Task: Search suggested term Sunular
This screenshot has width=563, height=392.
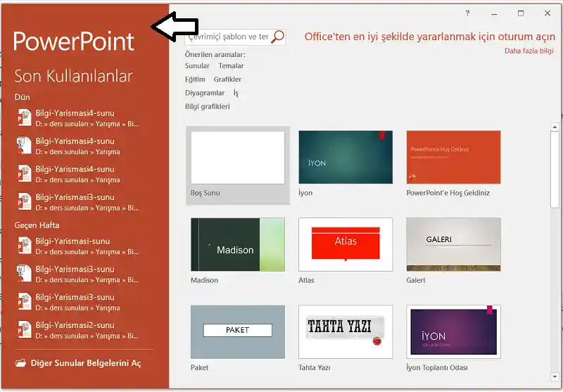Action: 197,66
